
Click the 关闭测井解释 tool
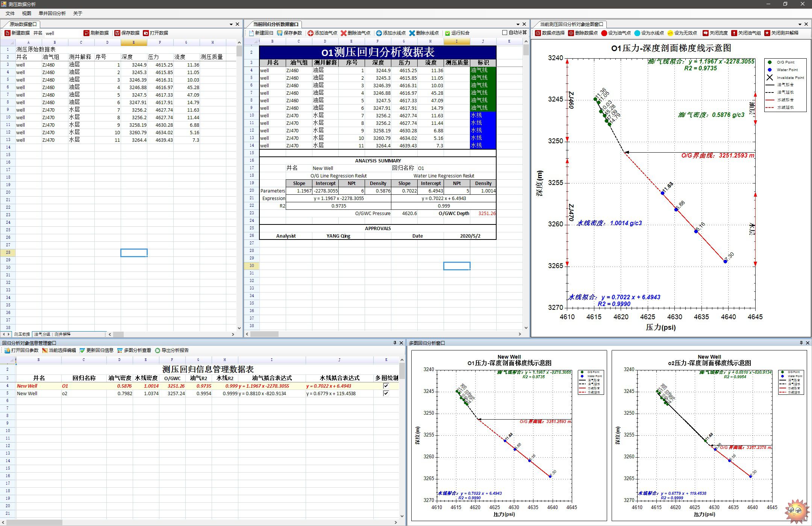782,33
